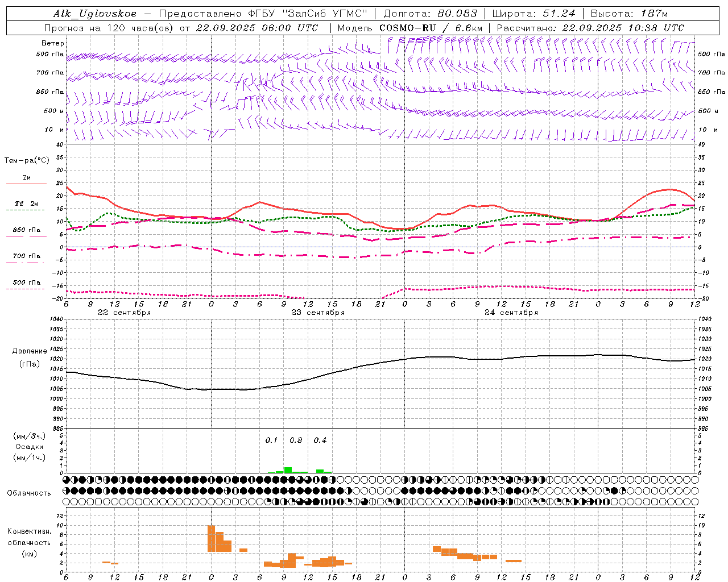Select the provider text ФГБУ "ЗапСиб УГМС"

308,14
